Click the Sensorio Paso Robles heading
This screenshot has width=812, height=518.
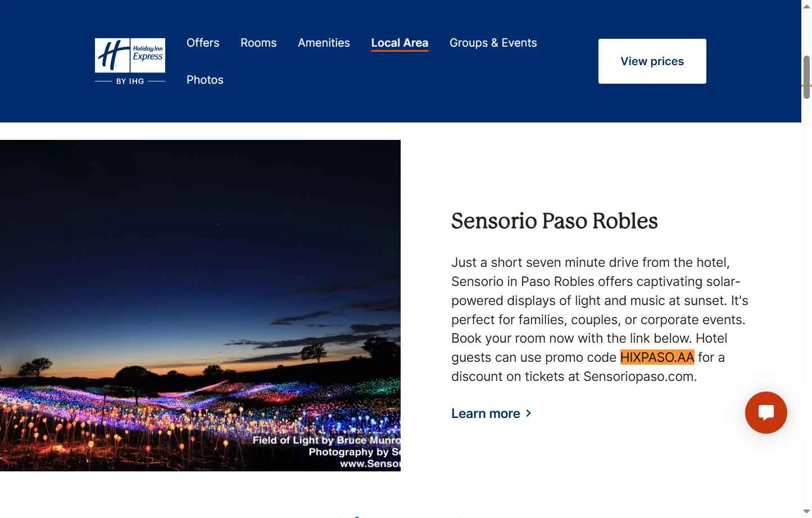click(x=554, y=221)
